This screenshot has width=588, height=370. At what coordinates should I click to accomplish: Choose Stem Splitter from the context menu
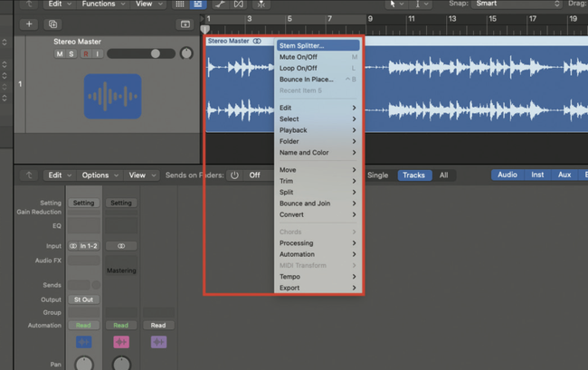[x=302, y=45]
